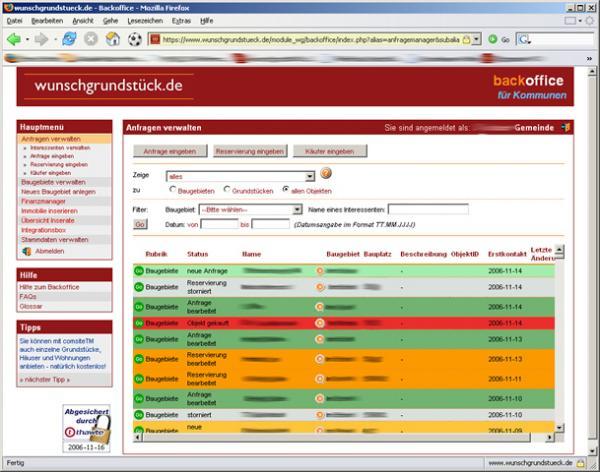600x472 pixels.
Task: Click the table's scroll down arrow
Action: [559, 427]
